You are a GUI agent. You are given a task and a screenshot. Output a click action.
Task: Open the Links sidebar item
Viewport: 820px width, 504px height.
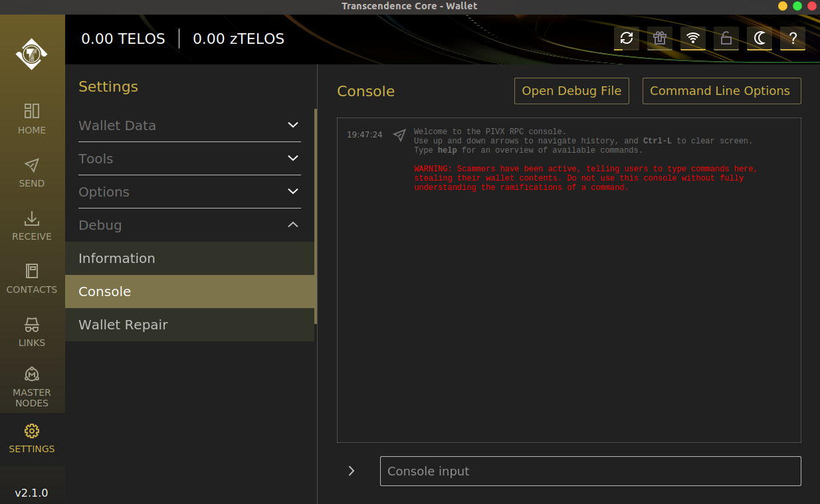(x=32, y=332)
